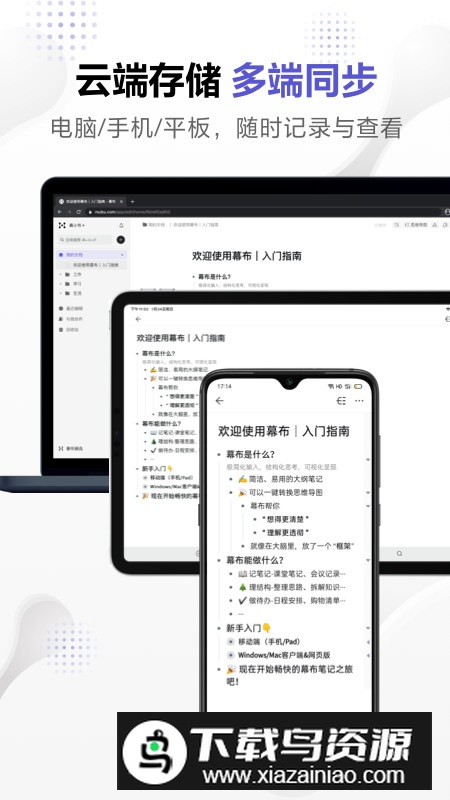Click the 我的文档 breadcrumb in the laptop header

(x=154, y=224)
